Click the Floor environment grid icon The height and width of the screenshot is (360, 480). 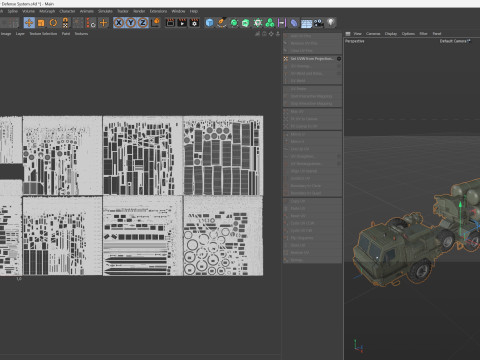[306, 23]
